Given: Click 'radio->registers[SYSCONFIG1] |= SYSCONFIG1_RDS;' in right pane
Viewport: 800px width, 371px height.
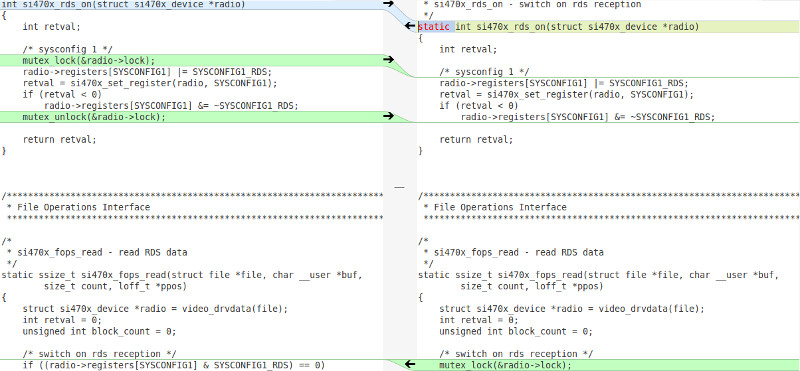Looking at the screenshot, I should coord(564,83).
